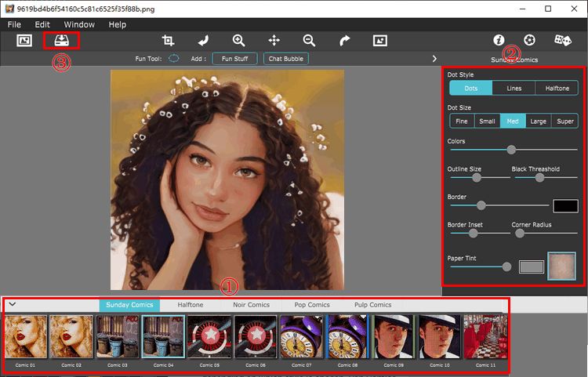Open the Edit menu
Viewport: 588px width, 377px height.
click(x=42, y=25)
